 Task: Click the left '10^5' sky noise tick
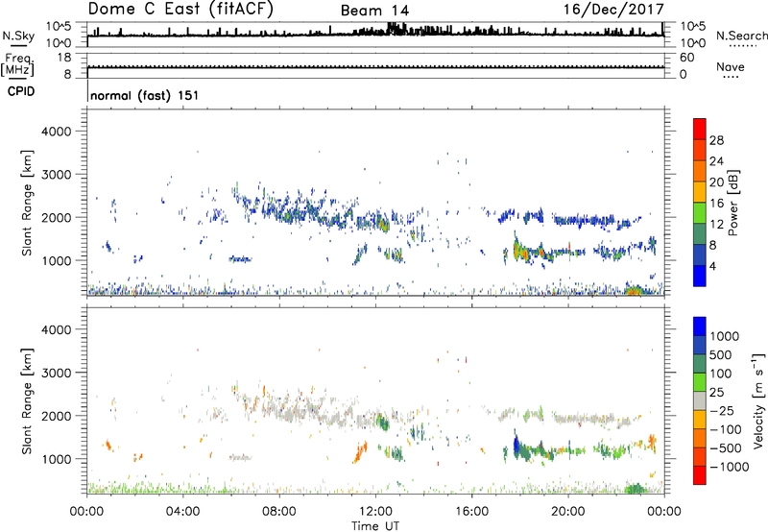click(x=59, y=27)
